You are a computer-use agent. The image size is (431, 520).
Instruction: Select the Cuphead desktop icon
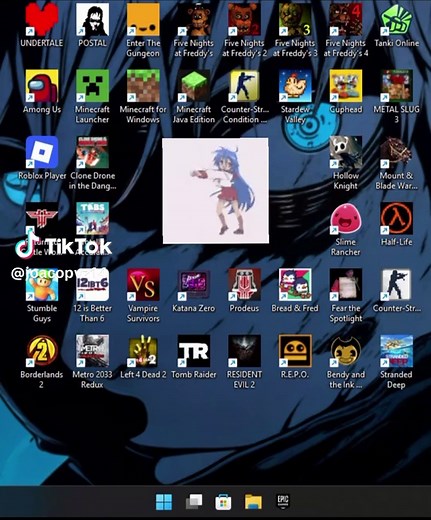pyautogui.click(x=346, y=86)
